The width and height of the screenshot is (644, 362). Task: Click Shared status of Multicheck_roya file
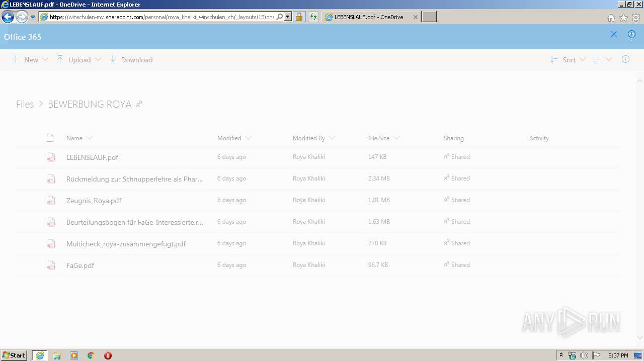coord(457,243)
